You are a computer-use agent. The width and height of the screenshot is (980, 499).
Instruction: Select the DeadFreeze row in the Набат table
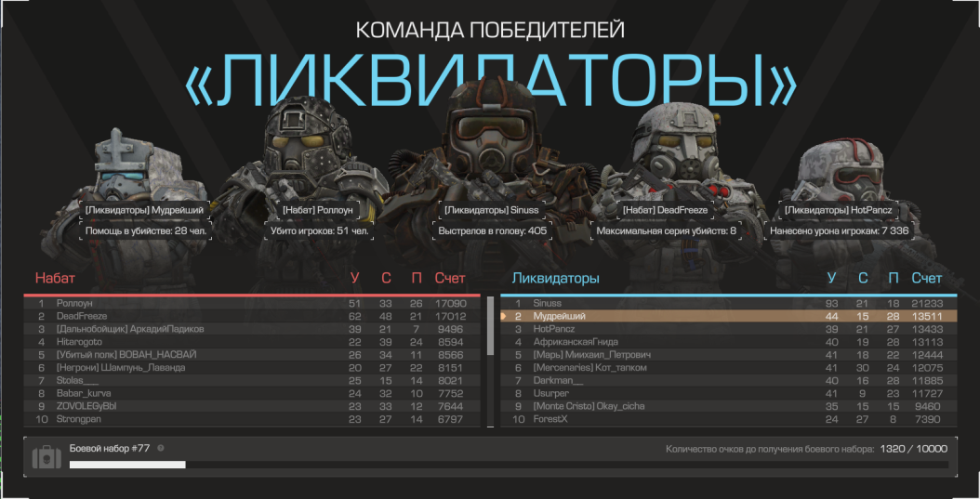(x=253, y=316)
